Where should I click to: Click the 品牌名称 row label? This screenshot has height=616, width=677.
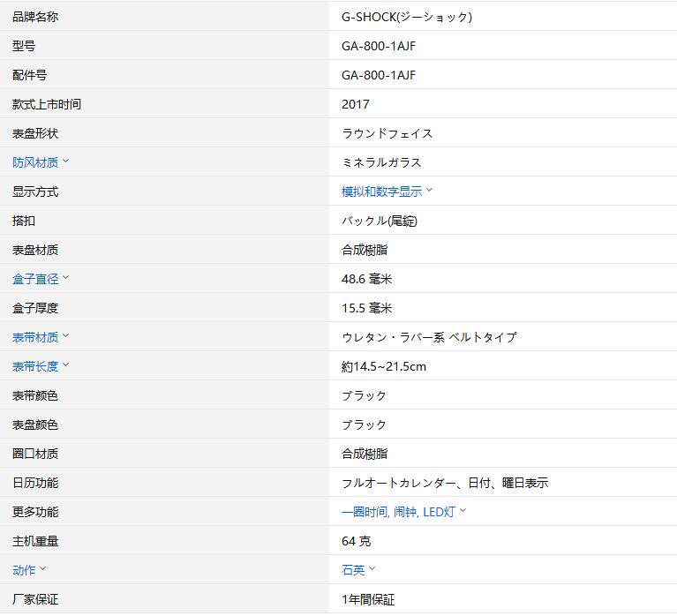point(35,17)
